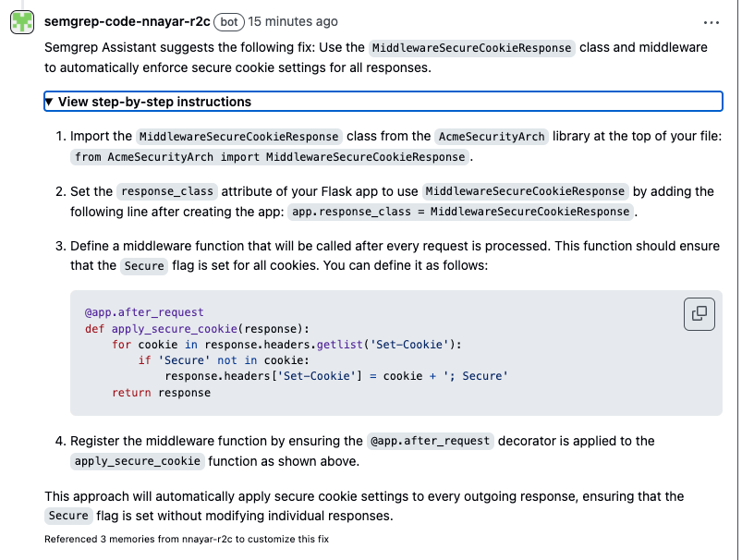Viewport: 742px width, 560px height.
Task: Click the response.headers['Set-Cookie'] assignment line
Action: tap(336, 376)
